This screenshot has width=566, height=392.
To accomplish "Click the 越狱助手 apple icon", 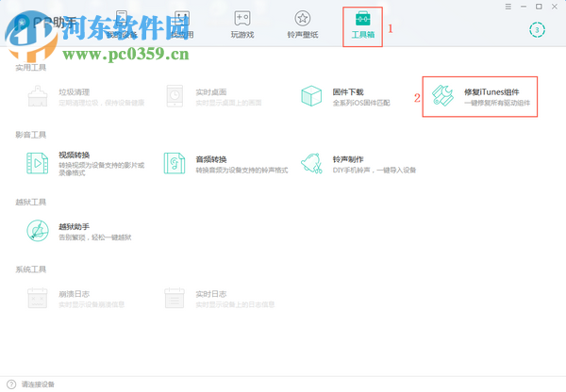I will [x=38, y=231].
